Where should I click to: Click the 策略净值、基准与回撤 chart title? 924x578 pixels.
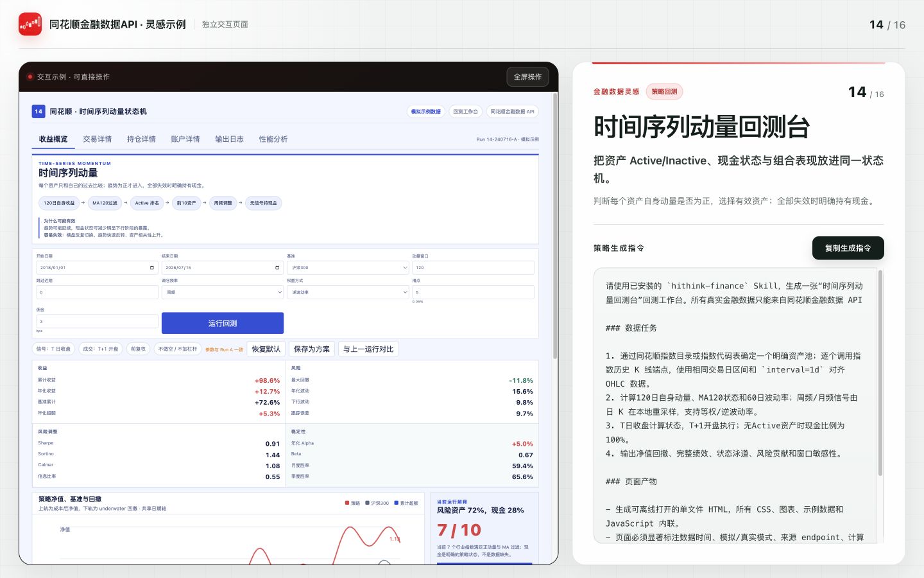coord(70,499)
